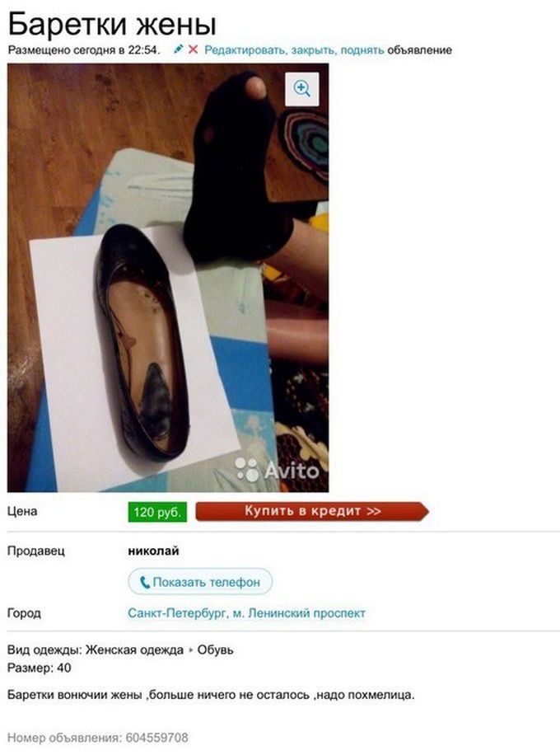Click the Купить в кредит button

pyautogui.click(x=312, y=511)
